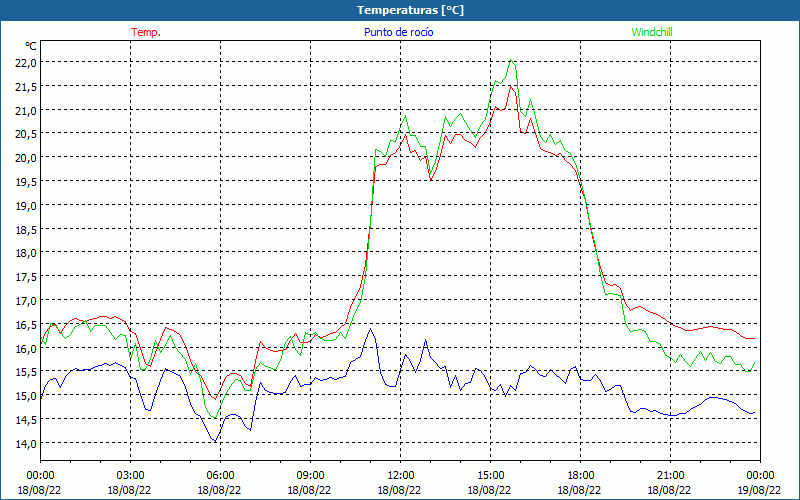The height and width of the screenshot is (500, 800).
Task: Click the "17,0" y-axis value
Action: tap(27, 301)
